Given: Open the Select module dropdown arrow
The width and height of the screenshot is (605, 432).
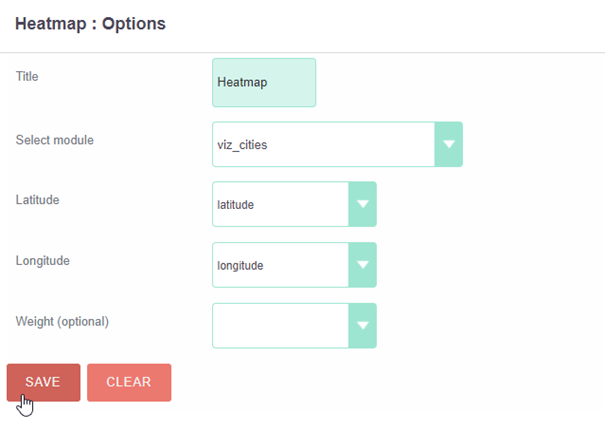Looking at the screenshot, I should pos(448,144).
